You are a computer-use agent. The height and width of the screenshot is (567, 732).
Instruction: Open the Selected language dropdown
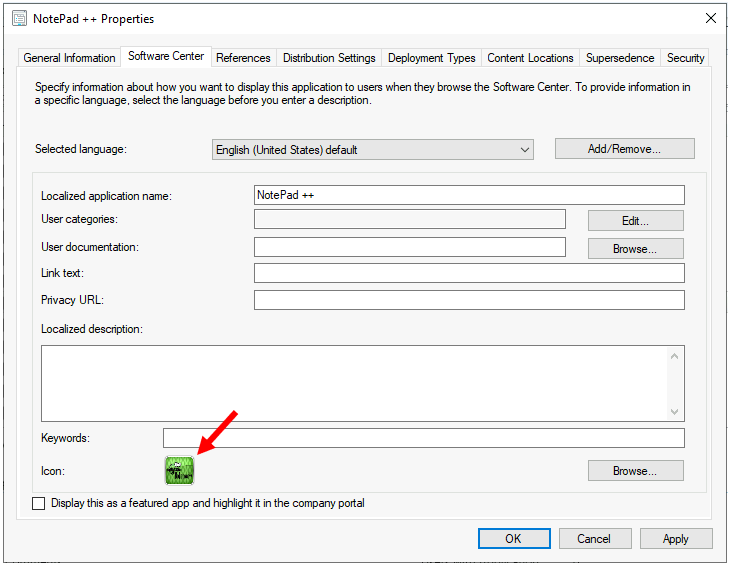pyautogui.click(x=373, y=149)
